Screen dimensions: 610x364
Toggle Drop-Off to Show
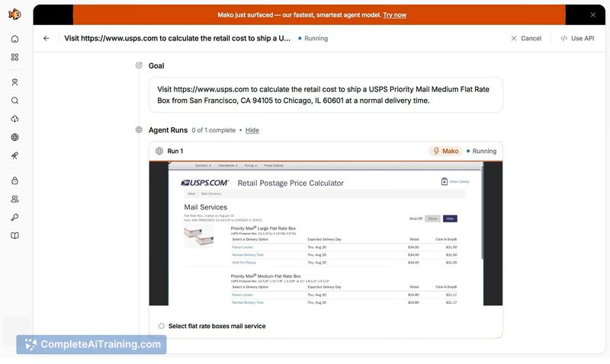point(432,219)
